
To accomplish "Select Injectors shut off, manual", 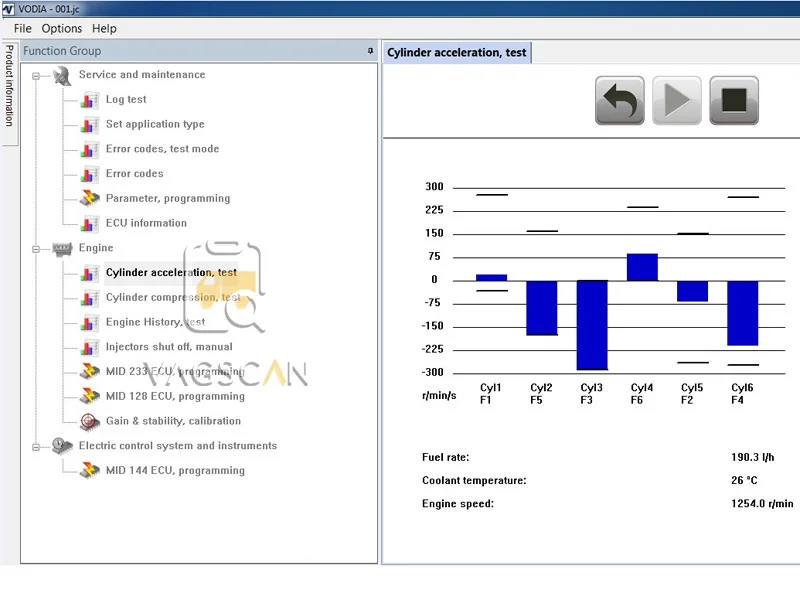I will [169, 346].
